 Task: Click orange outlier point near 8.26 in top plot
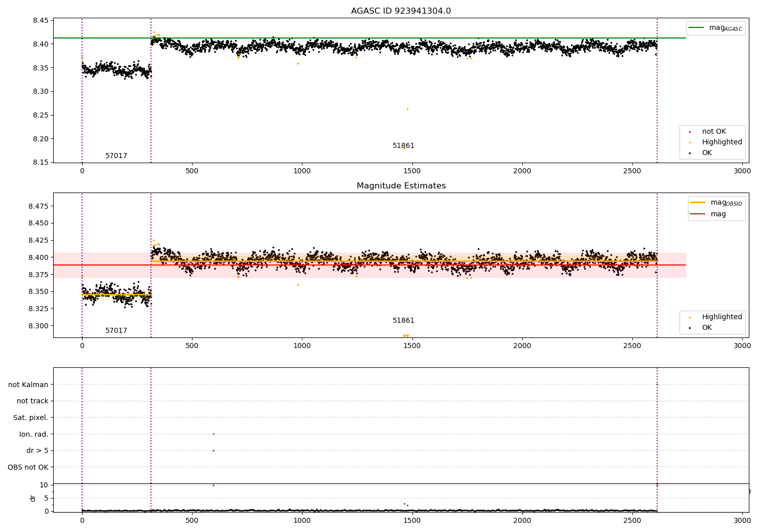[x=407, y=109]
